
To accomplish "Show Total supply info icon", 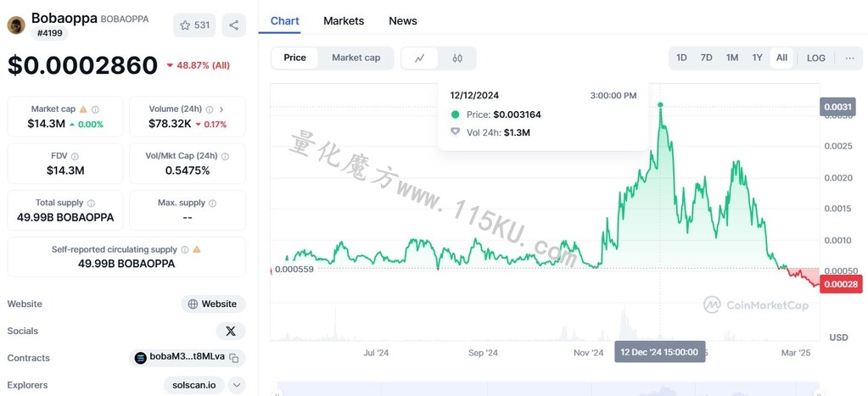I will click(x=91, y=203).
